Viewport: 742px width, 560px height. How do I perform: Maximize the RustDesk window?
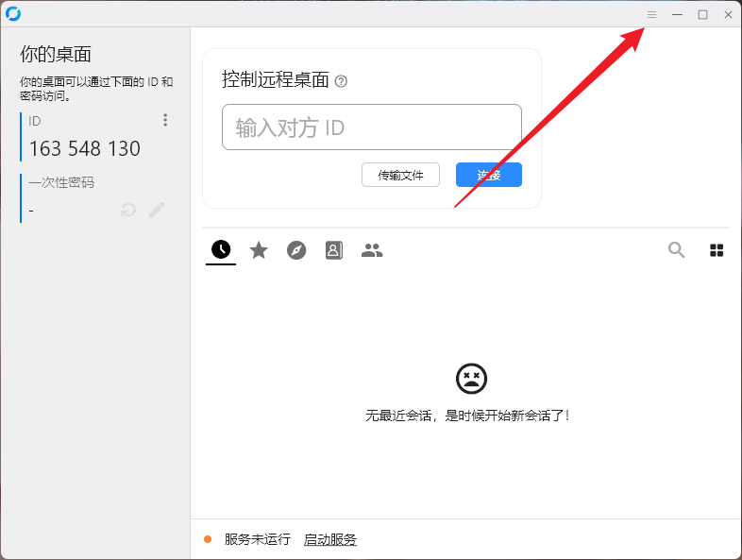tap(702, 14)
